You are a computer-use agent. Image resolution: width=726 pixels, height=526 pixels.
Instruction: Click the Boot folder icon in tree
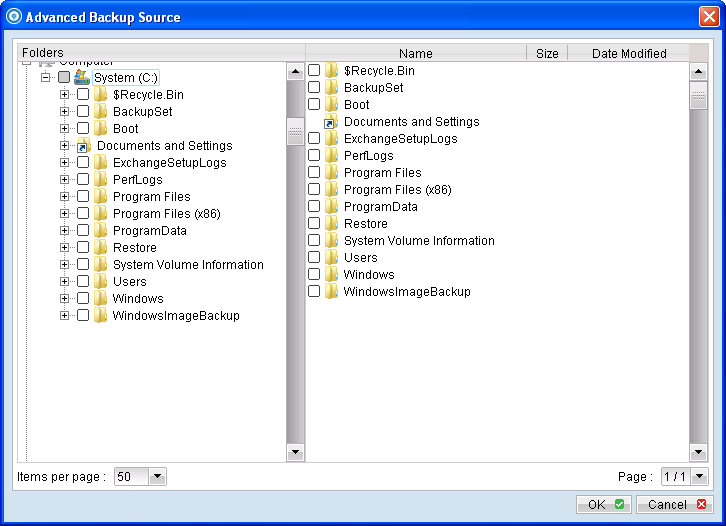100,128
